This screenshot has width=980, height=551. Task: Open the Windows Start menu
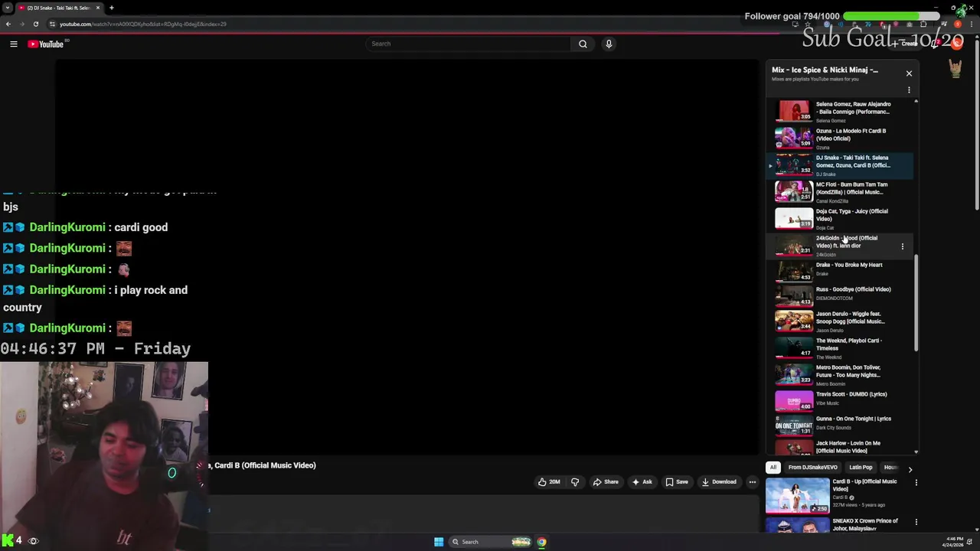(x=439, y=542)
